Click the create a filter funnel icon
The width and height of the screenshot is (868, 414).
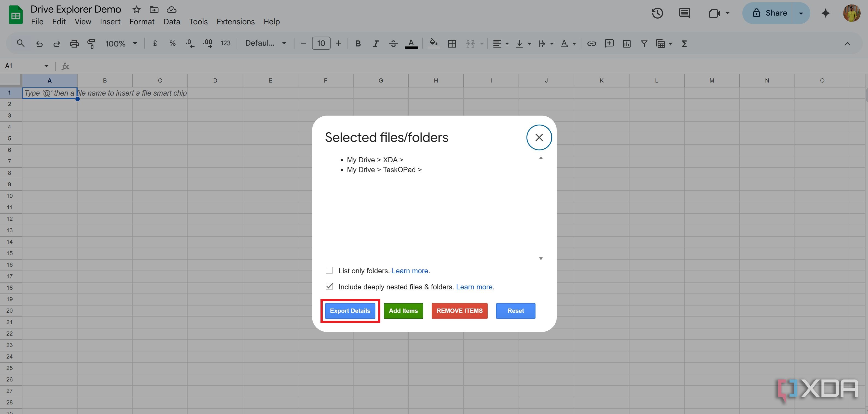coord(644,43)
